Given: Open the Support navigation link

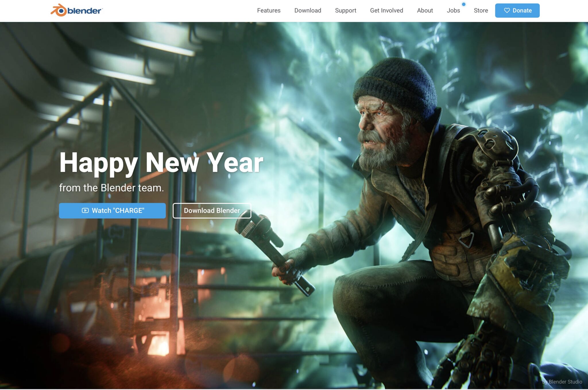Looking at the screenshot, I should (x=346, y=11).
